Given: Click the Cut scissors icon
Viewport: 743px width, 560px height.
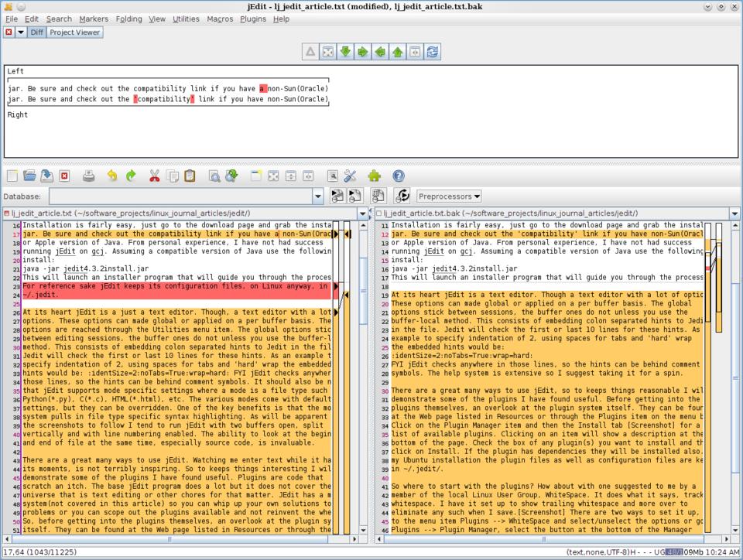Looking at the screenshot, I should tap(155, 176).
